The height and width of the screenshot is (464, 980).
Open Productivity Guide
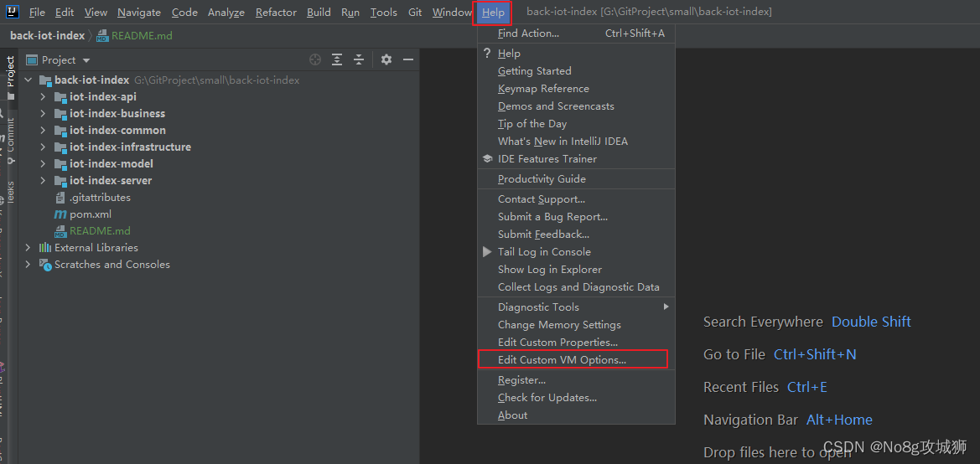576,179
